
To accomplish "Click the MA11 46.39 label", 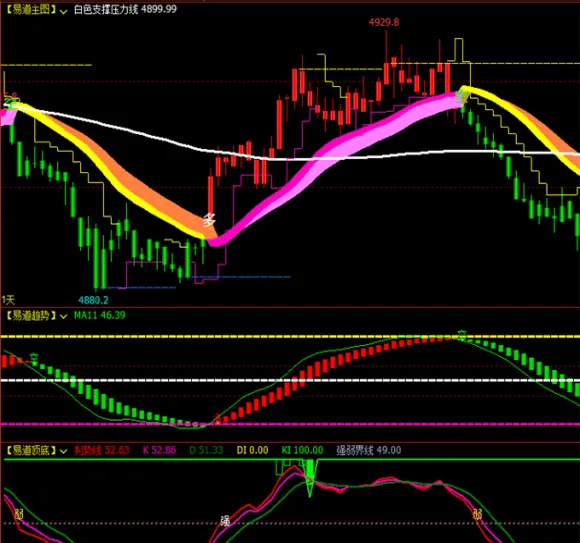I will tap(100, 315).
